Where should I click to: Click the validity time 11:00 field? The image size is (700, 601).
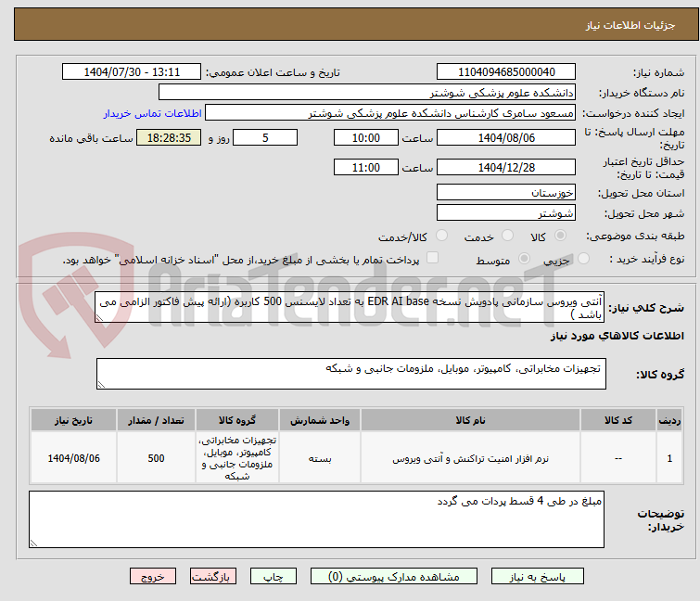point(366,168)
